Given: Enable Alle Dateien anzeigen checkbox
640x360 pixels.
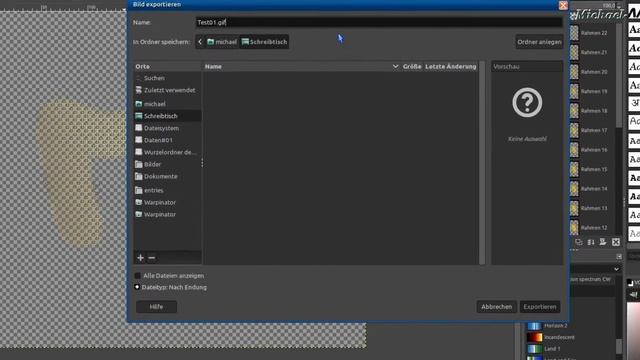Looking at the screenshot, I should [138, 276].
